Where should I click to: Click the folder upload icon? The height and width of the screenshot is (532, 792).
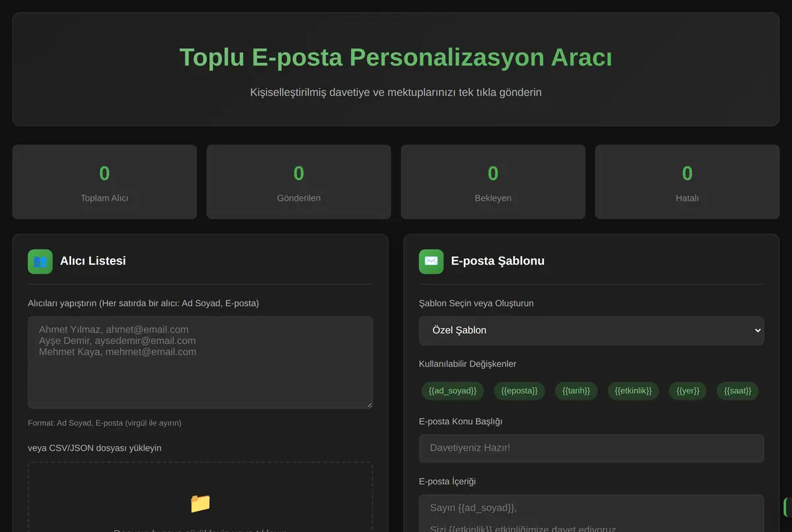click(x=200, y=504)
